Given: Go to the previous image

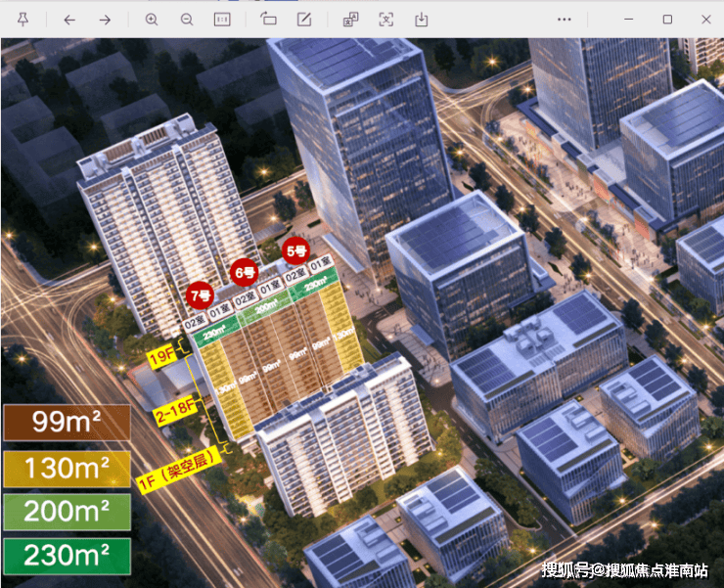Looking at the screenshot, I should coord(69,20).
